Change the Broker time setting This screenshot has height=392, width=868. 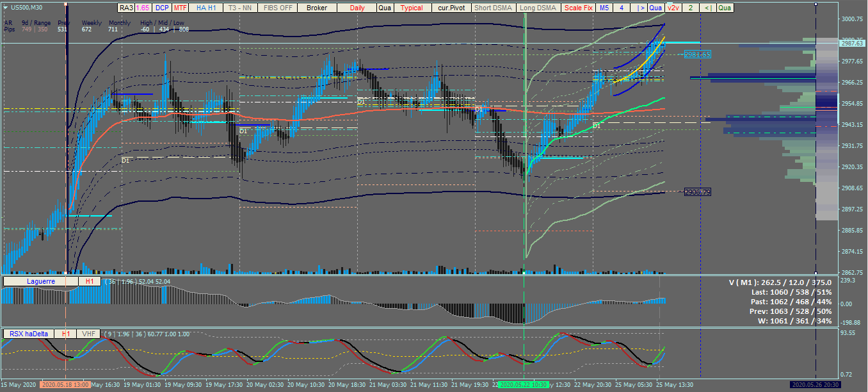(317, 8)
